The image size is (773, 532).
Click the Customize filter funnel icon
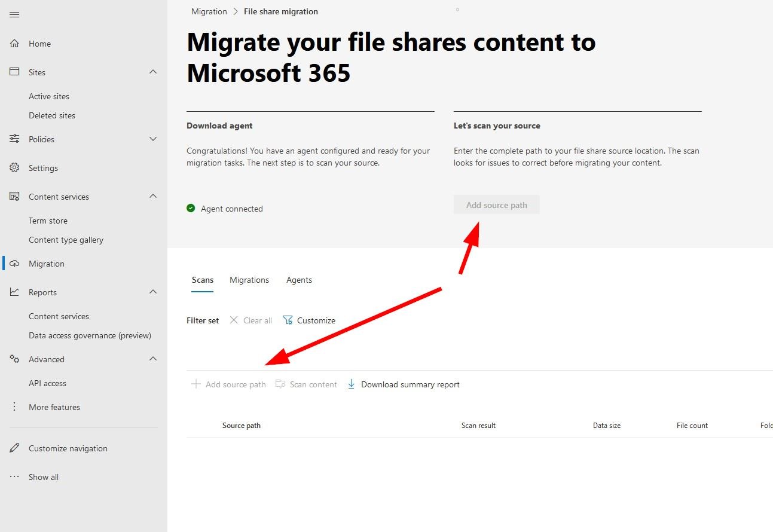288,320
